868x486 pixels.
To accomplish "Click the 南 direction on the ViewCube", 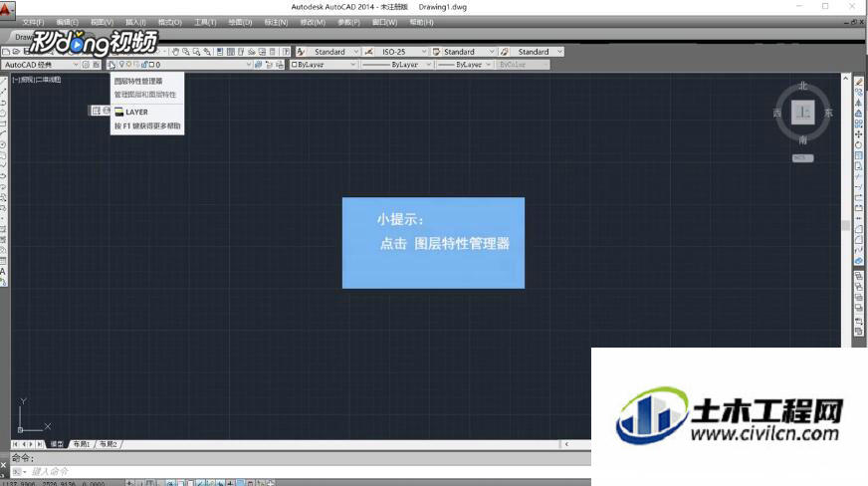I will (802, 140).
